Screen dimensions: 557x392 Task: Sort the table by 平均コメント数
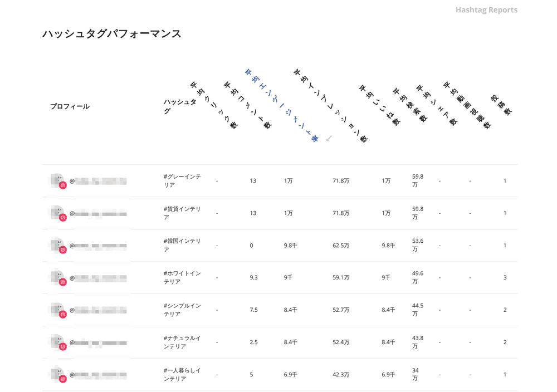[x=247, y=106]
